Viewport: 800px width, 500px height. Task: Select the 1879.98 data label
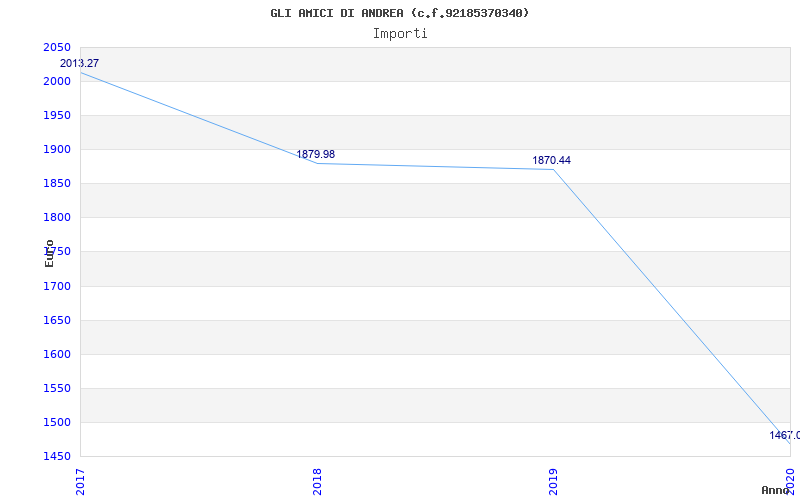point(316,155)
